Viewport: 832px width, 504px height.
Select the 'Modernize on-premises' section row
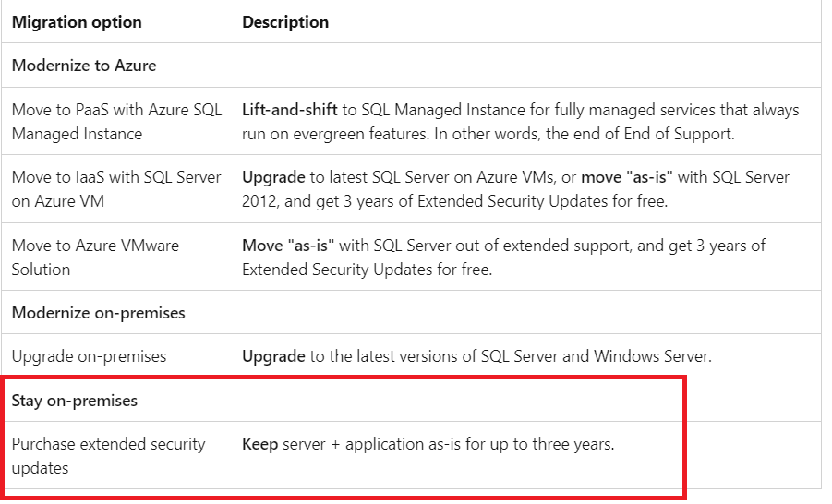coord(98,313)
